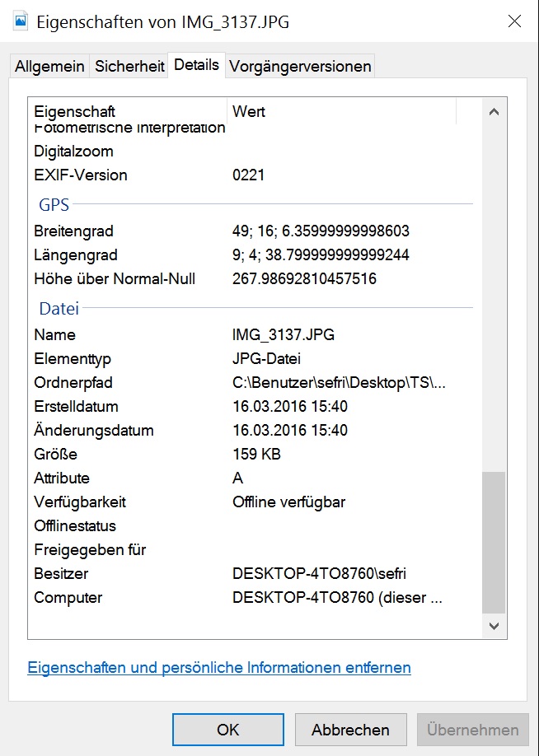Select the Vorgängerversionen tab
Image resolution: width=539 pixels, height=756 pixels.
pyautogui.click(x=300, y=67)
